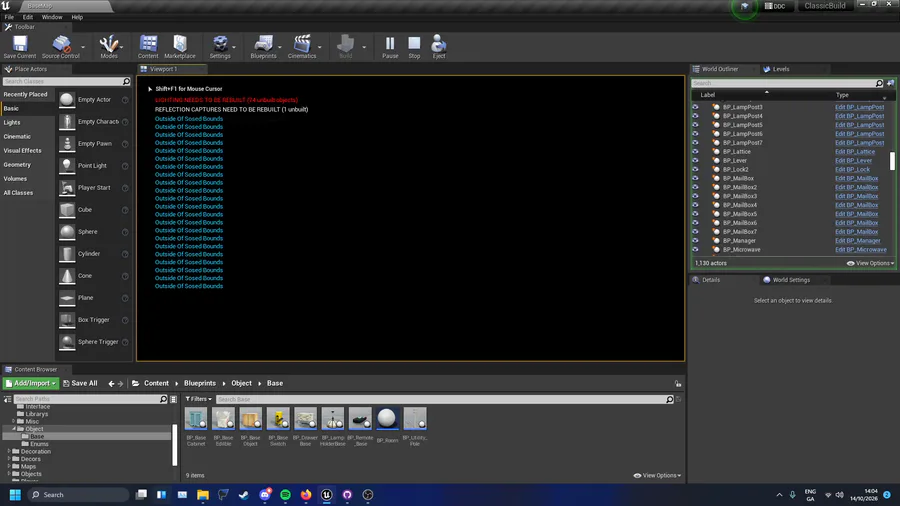The width and height of the screenshot is (900, 506).
Task: Open the Marketplace toolbar icon
Action: pyautogui.click(x=180, y=46)
